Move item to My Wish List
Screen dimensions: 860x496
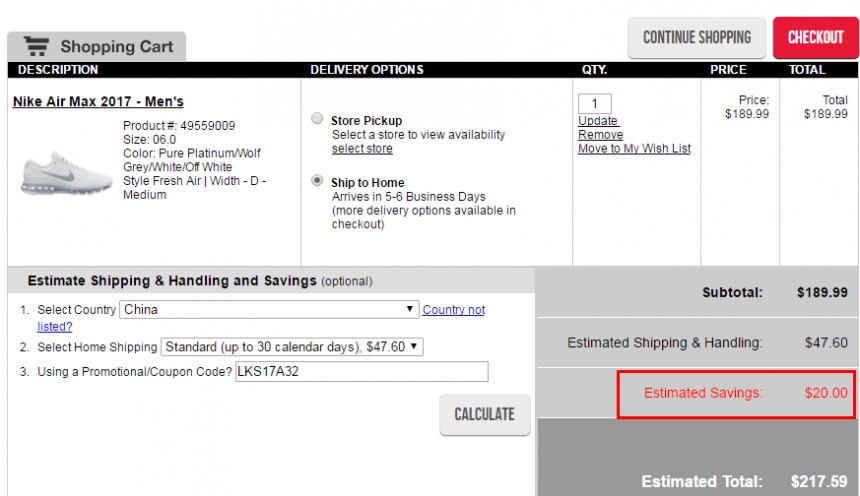click(635, 149)
